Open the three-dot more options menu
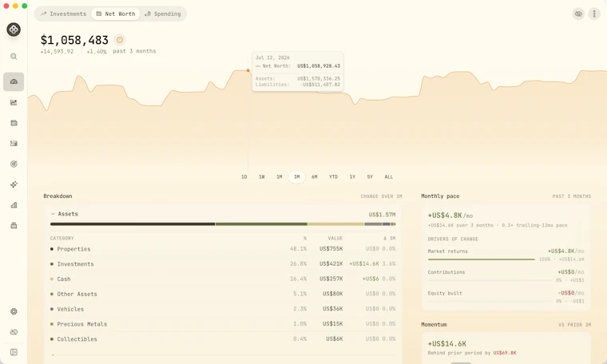The image size is (607, 364). (x=594, y=14)
